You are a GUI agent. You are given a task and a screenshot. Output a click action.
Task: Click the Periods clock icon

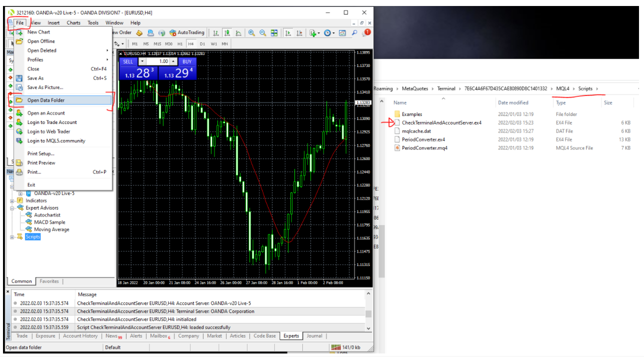327,33
